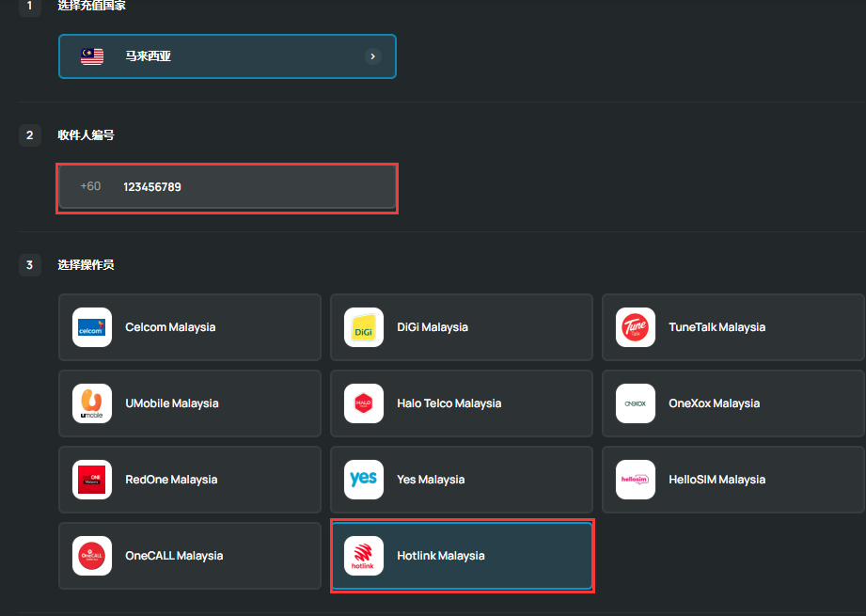This screenshot has height=616, width=866.
Task: Select the UMobile Malaysia text label
Action: point(172,403)
